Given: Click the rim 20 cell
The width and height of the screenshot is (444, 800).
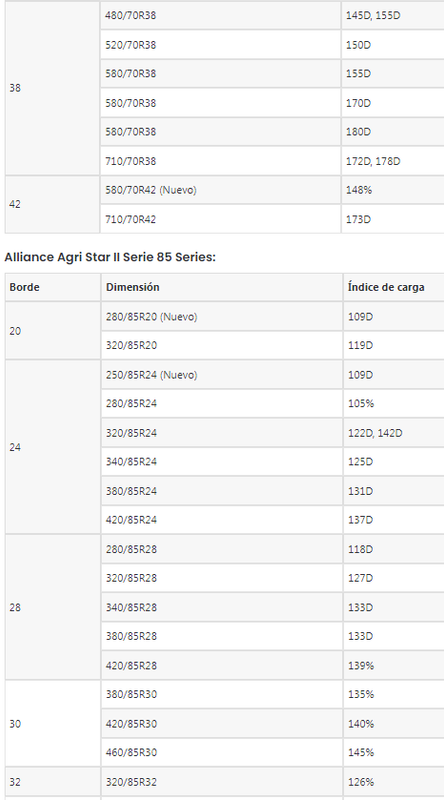Looking at the screenshot, I should coord(53,331).
